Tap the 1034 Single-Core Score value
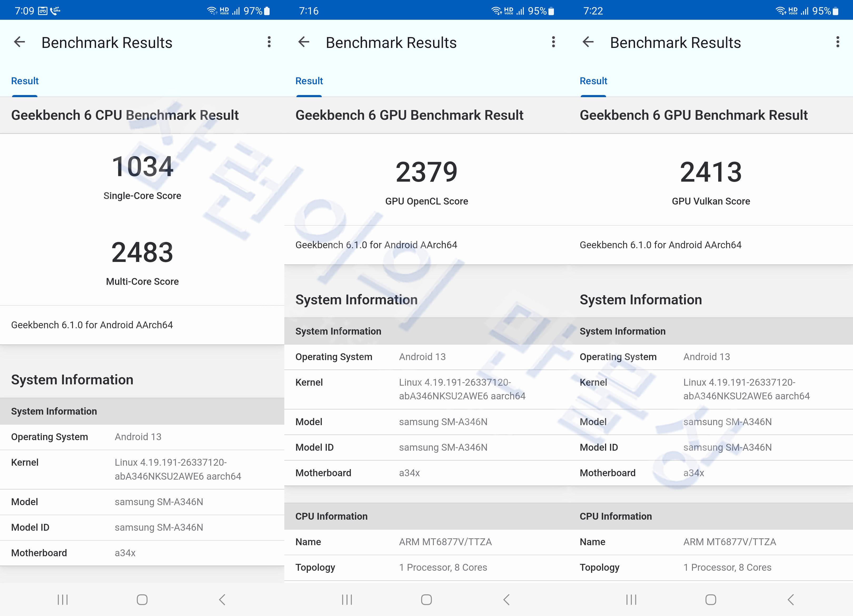Screen dimensions: 853x616 [142, 167]
